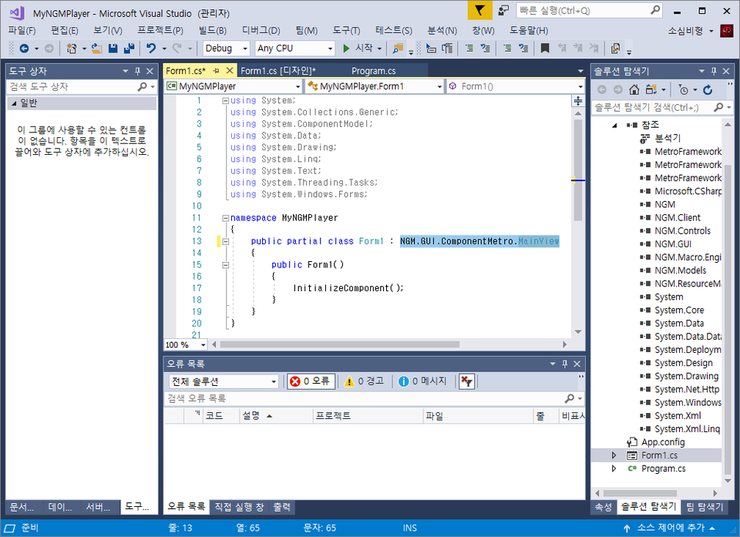Pin the Solution Explorer panel pushpin

coord(714,71)
